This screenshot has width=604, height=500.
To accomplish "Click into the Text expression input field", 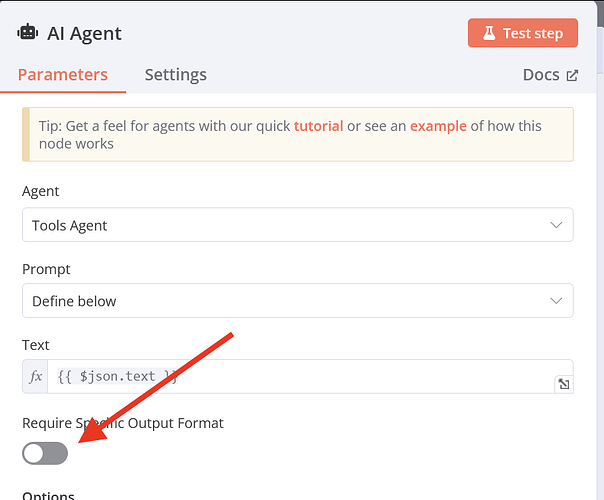I will pos(300,377).
